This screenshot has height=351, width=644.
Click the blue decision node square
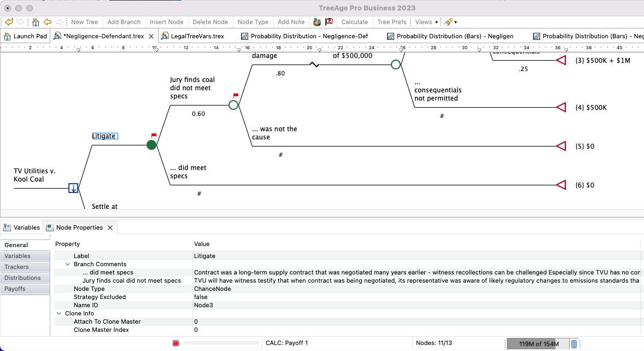[73, 188]
